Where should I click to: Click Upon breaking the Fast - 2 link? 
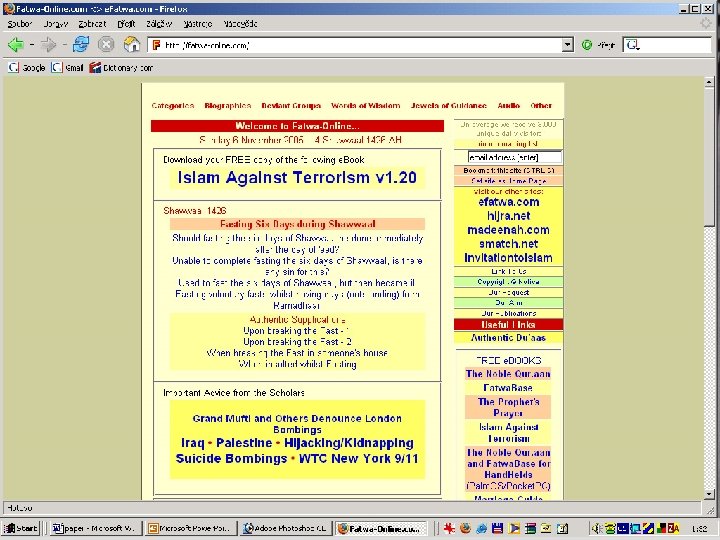click(297, 342)
